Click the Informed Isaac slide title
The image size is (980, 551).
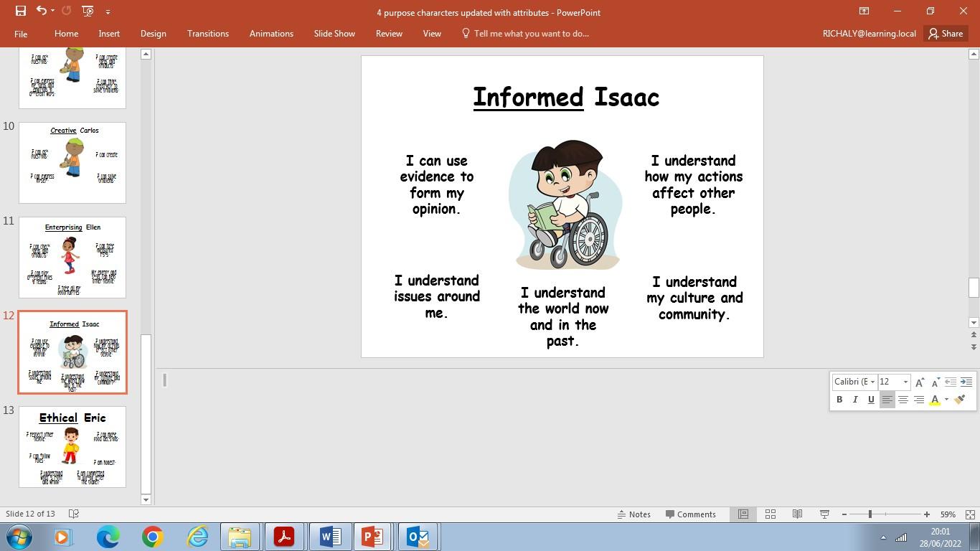[x=565, y=97]
